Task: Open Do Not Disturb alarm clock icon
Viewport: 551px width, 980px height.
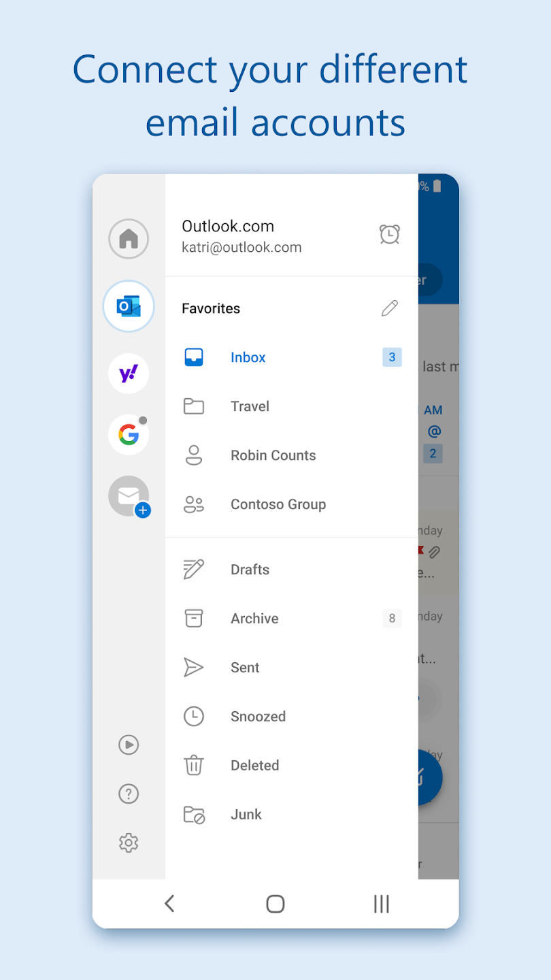Action: coord(389,234)
